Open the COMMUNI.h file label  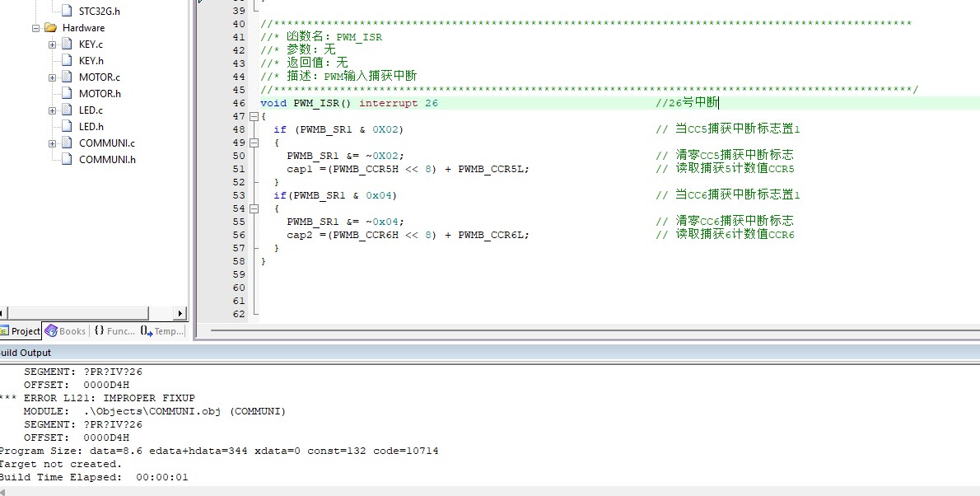coord(107,159)
